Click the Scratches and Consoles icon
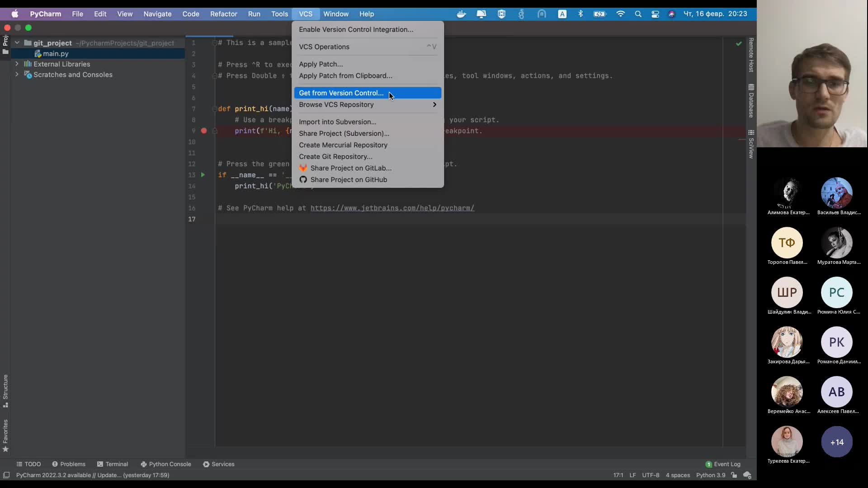The image size is (868, 488). tap(28, 75)
